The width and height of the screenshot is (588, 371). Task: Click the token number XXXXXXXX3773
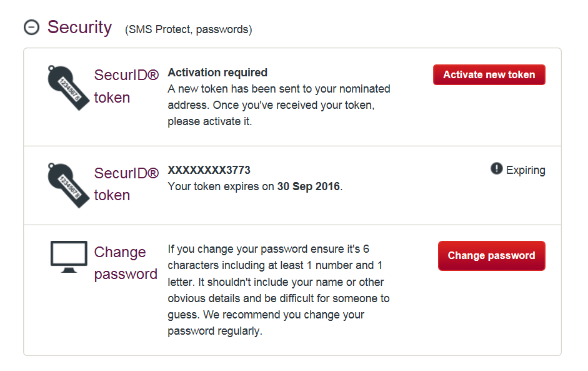click(x=209, y=170)
